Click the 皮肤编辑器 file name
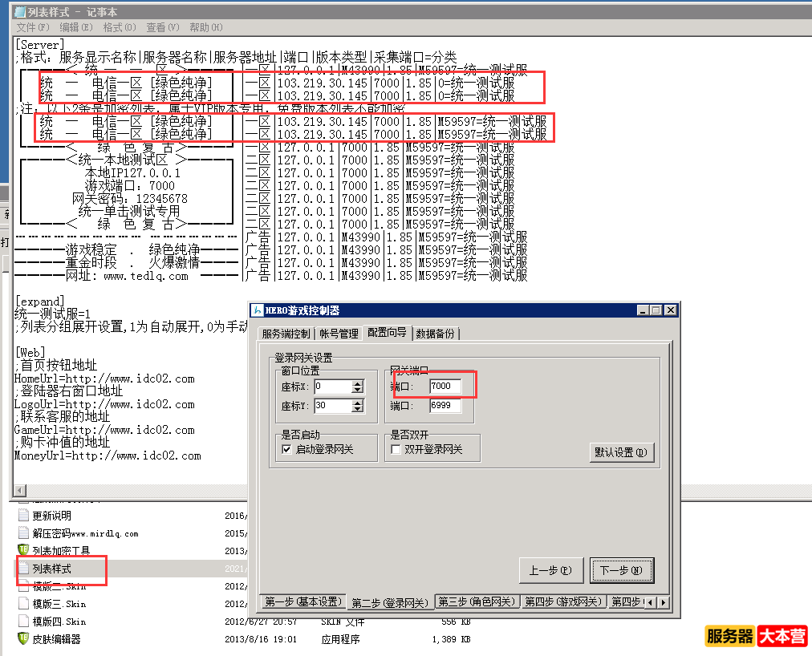This screenshot has height=656, width=812. (56, 639)
